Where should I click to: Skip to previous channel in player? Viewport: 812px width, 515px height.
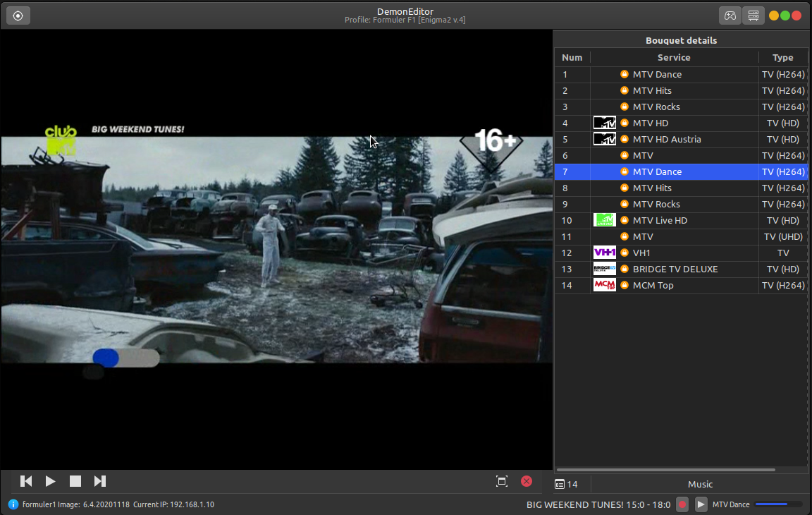(26, 481)
